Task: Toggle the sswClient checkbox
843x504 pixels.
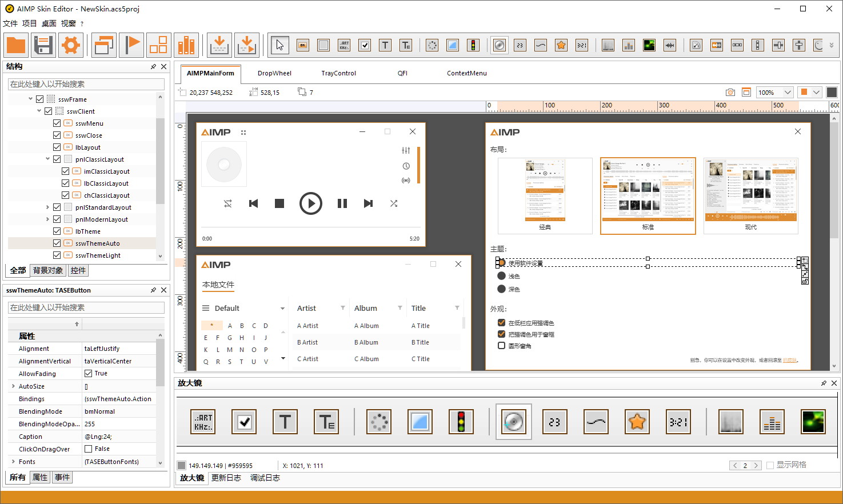Action: pyautogui.click(x=48, y=111)
